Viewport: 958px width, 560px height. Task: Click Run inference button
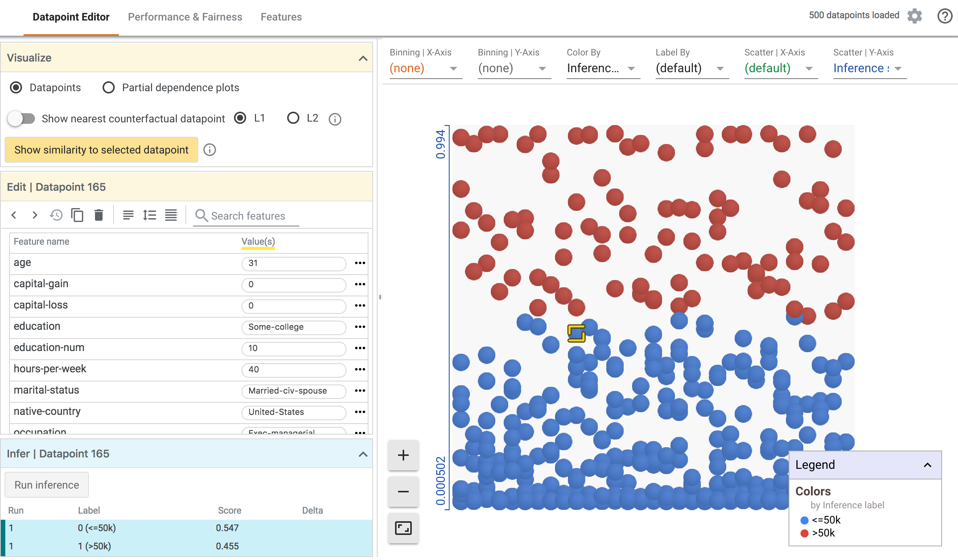[x=47, y=485]
